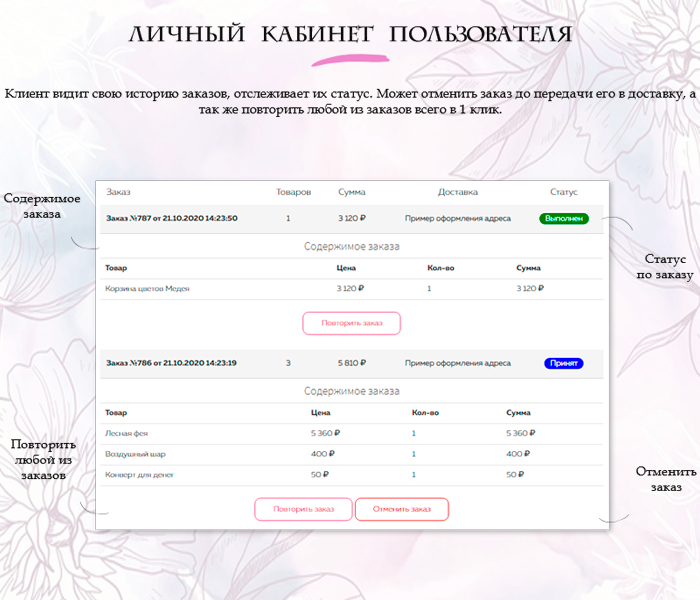Screen dimensions: 700x600
Task: Repeat order №786 with Повторить заказ
Action: [303, 509]
